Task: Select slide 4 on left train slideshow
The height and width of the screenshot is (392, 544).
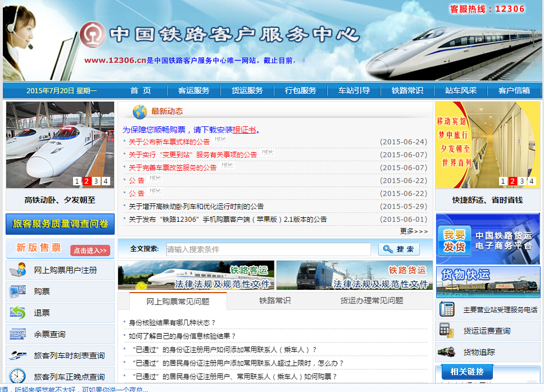Action: [106, 181]
